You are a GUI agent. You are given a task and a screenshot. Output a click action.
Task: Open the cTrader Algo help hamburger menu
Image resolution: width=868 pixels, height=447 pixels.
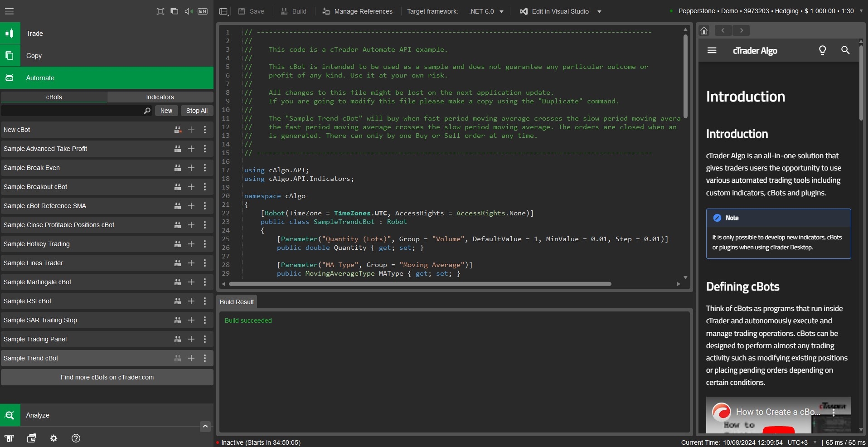(712, 50)
